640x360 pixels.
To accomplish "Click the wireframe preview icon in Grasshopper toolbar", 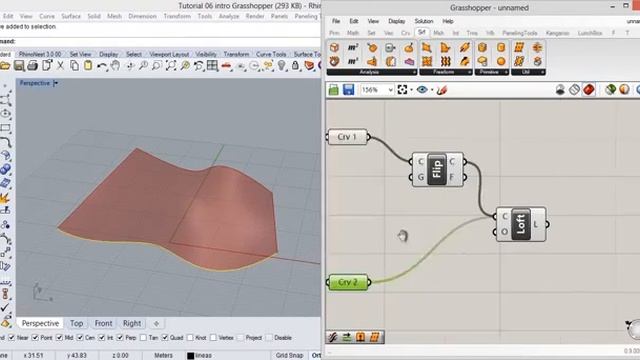I will [x=574, y=89].
